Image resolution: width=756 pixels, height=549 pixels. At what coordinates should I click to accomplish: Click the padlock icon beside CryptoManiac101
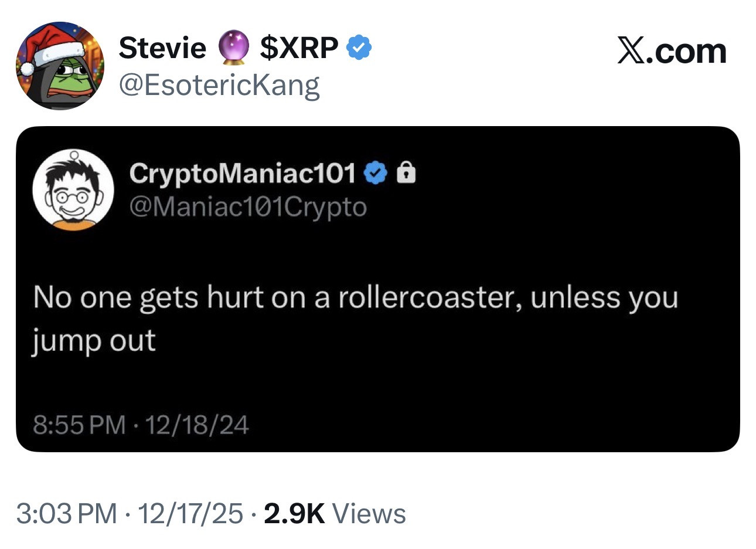tap(406, 173)
